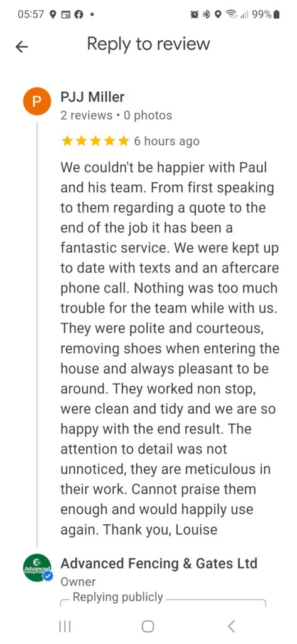Tap '2 reviews • 0 photos' text
This screenshot has width=297, height=644.
coord(116,116)
